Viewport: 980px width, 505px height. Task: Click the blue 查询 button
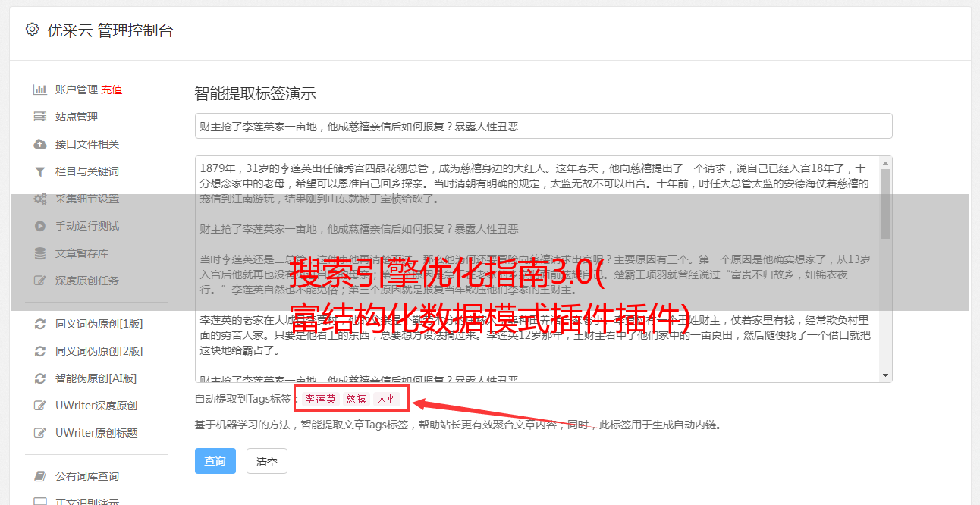[215, 461]
